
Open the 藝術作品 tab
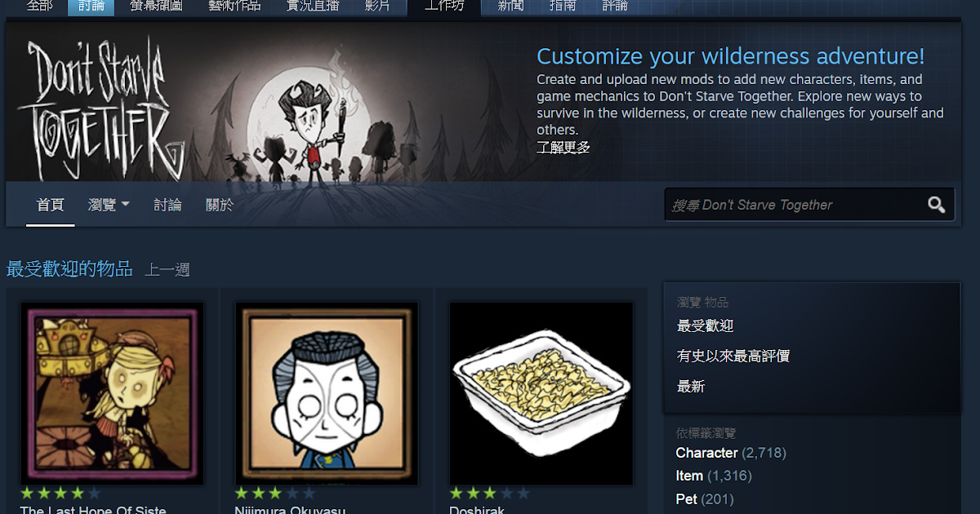click(234, 7)
